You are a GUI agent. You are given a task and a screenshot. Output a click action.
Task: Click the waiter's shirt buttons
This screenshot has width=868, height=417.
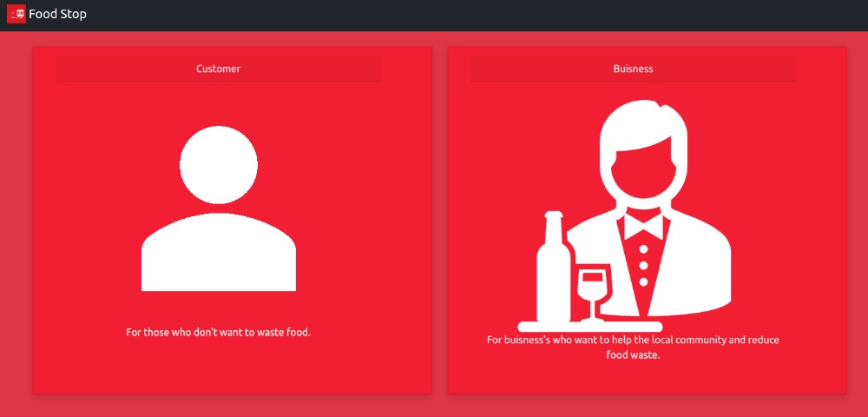[x=643, y=266]
